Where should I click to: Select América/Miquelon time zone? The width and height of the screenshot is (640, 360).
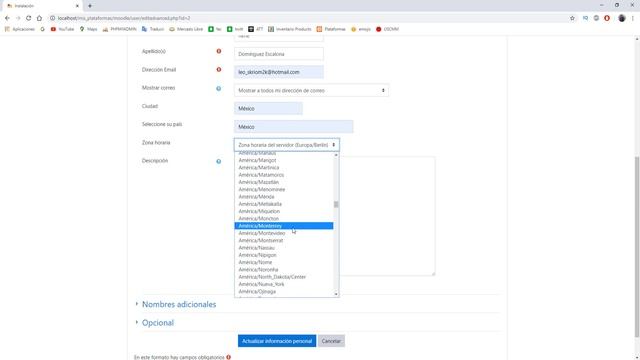click(x=284, y=211)
